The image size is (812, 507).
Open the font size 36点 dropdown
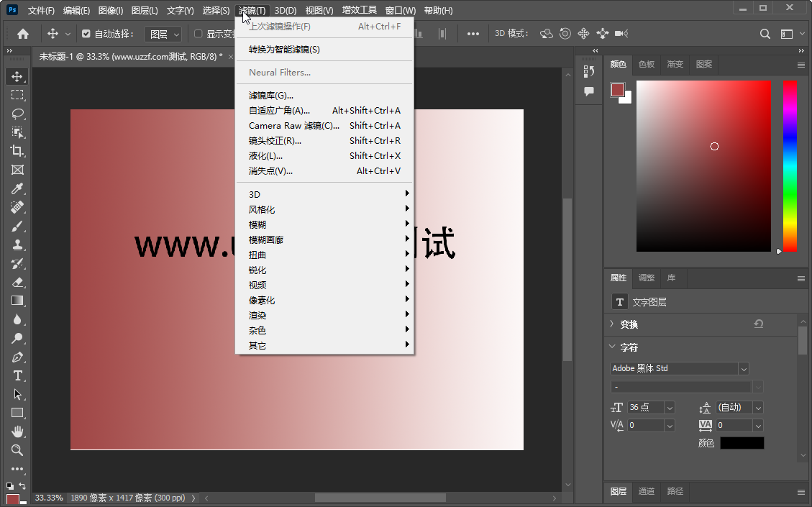point(669,407)
